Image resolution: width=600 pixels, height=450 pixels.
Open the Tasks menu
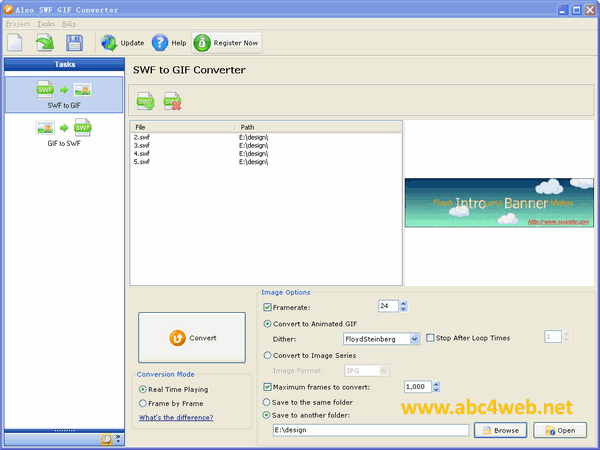(x=46, y=23)
